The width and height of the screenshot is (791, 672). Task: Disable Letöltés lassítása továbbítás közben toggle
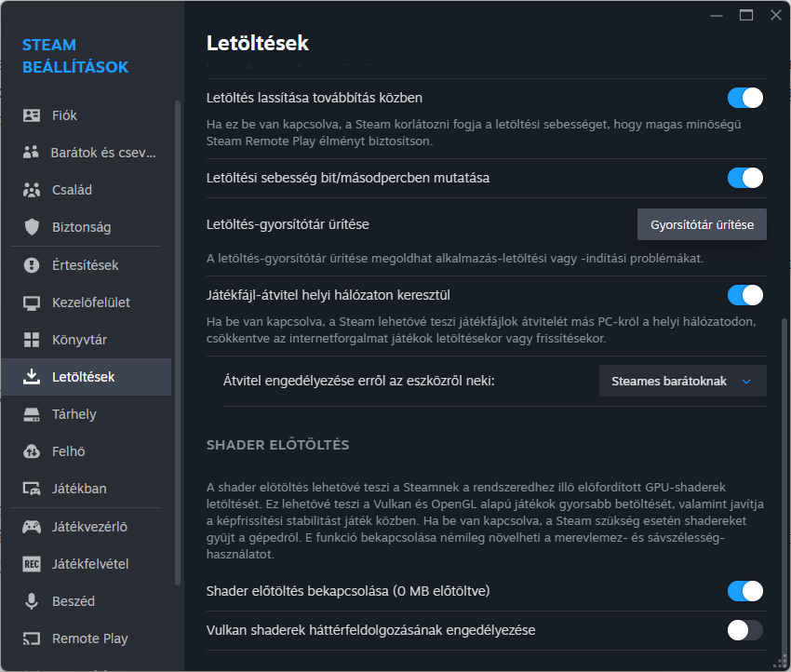[x=744, y=98]
